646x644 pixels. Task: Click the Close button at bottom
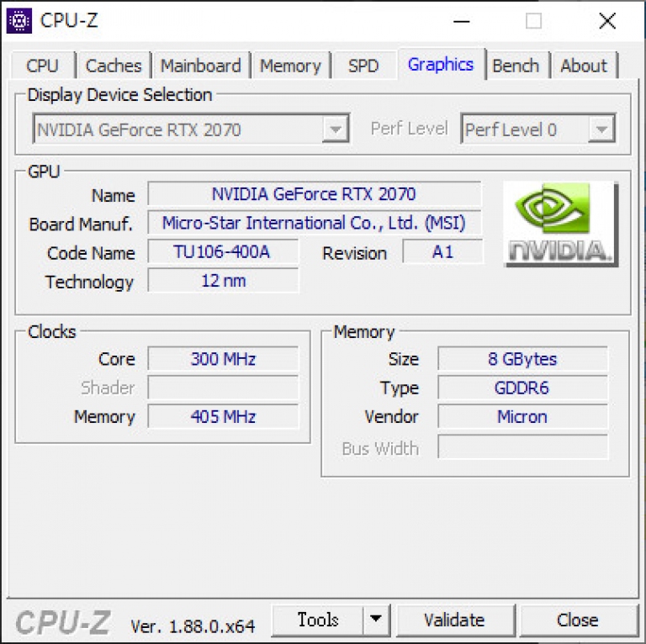[578, 620]
